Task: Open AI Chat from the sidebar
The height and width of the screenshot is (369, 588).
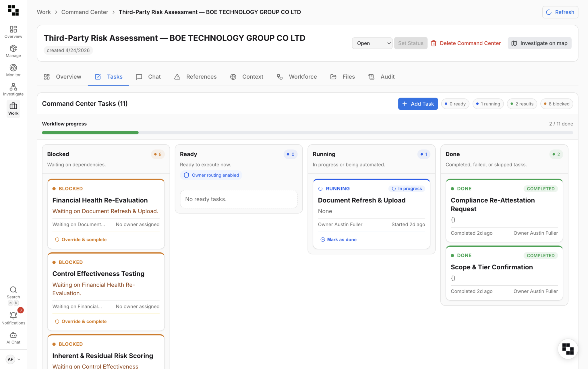Action: 13,338
